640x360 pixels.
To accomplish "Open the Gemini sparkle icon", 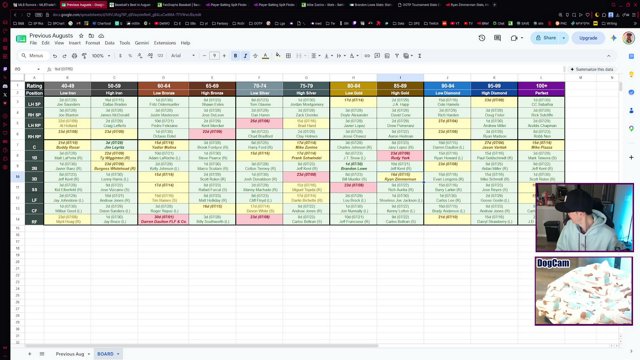I will (613, 38).
